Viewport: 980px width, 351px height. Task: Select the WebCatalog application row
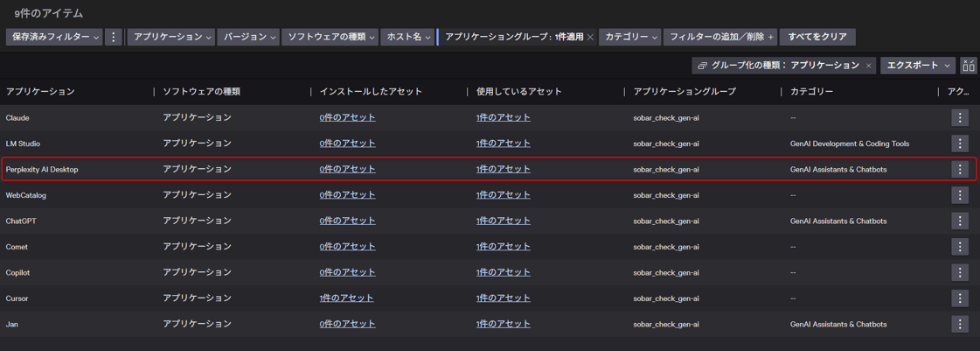(x=26, y=195)
